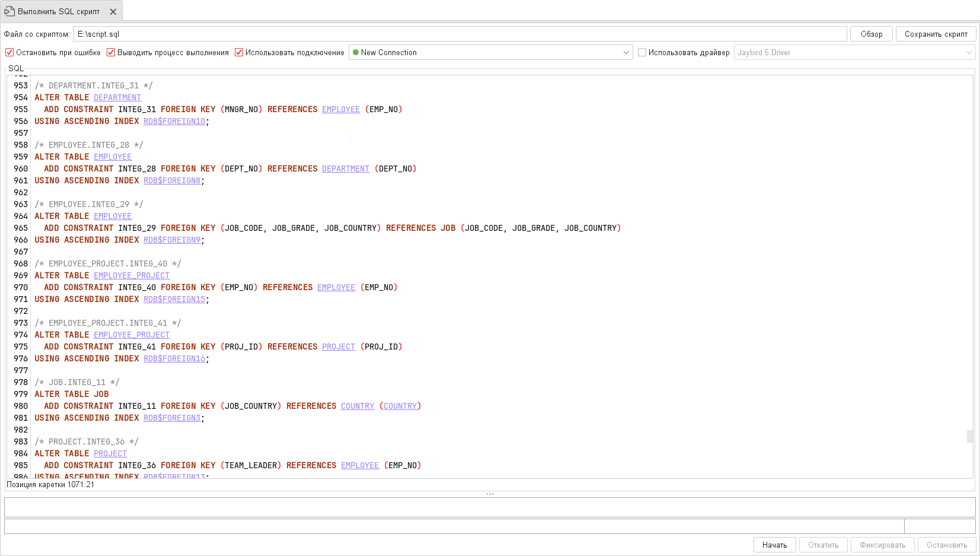The height and width of the screenshot is (556, 980).
Task: Enable Использовать драйвер
Action: coord(642,52)
